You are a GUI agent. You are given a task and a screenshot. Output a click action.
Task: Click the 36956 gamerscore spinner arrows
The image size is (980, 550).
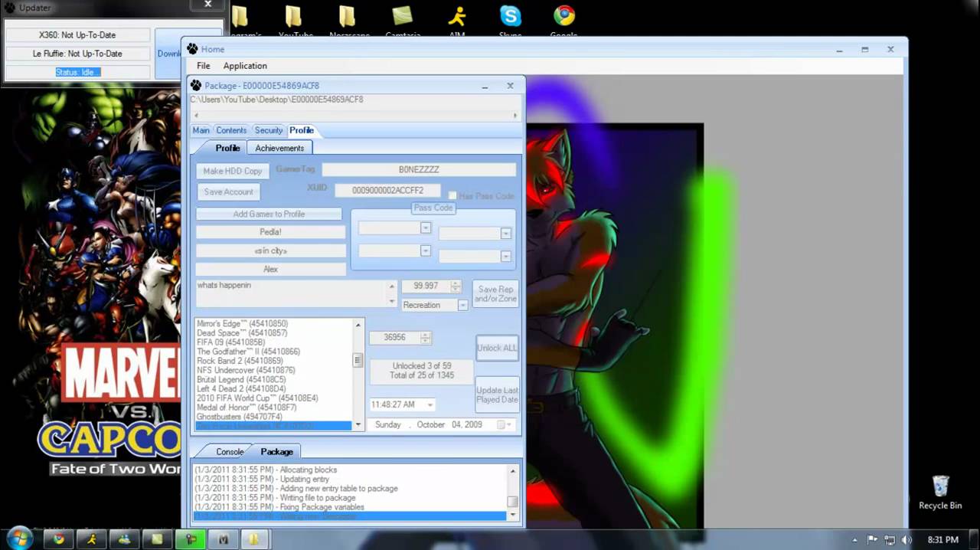(x=426, y=337)
